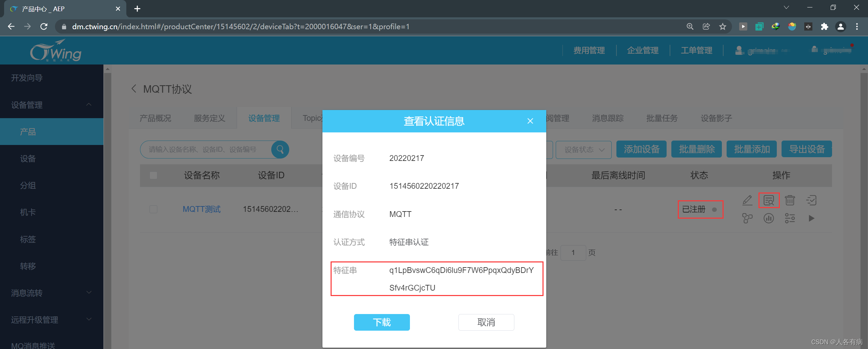Open the browser extensions puzzle icon
Viewport: 868px width, 349px height.
tap(824, 26)
